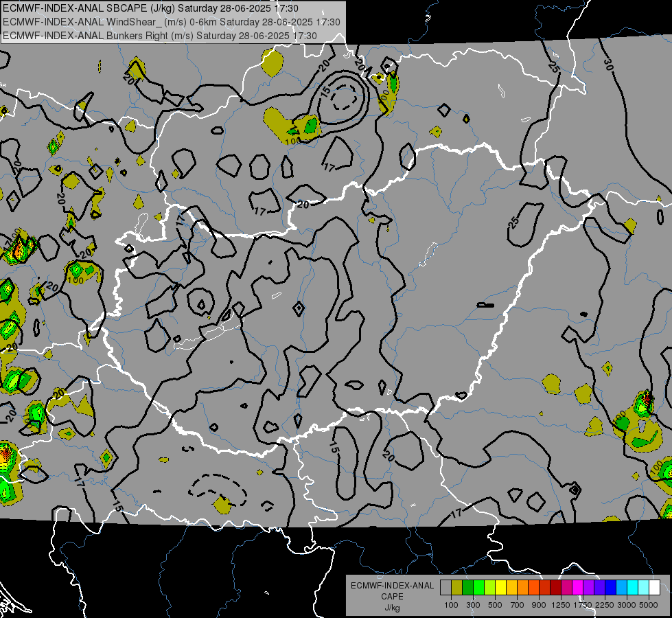Screen dimensions: 672x618
Task: Select the gray swatch in CAPE legend
Action: [445, 588]
